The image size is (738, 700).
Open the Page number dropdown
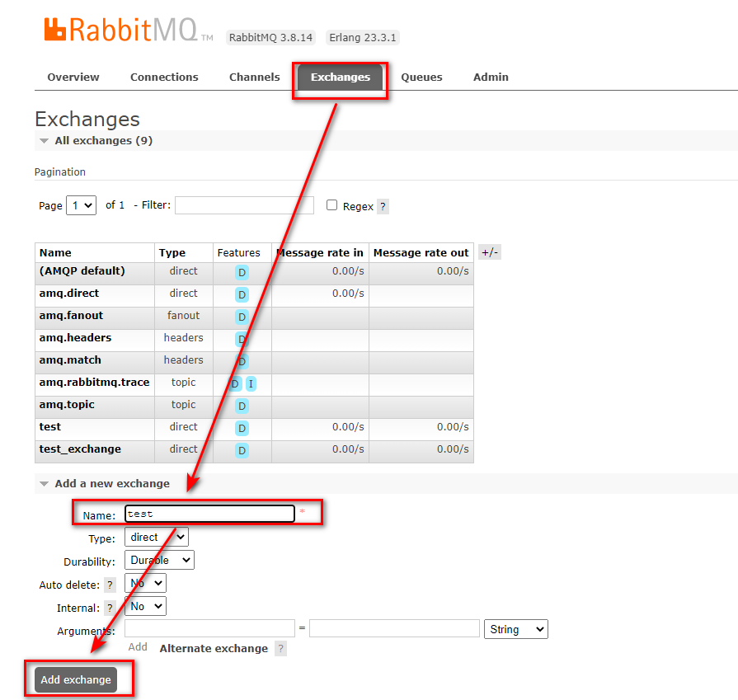click(82, 205)
